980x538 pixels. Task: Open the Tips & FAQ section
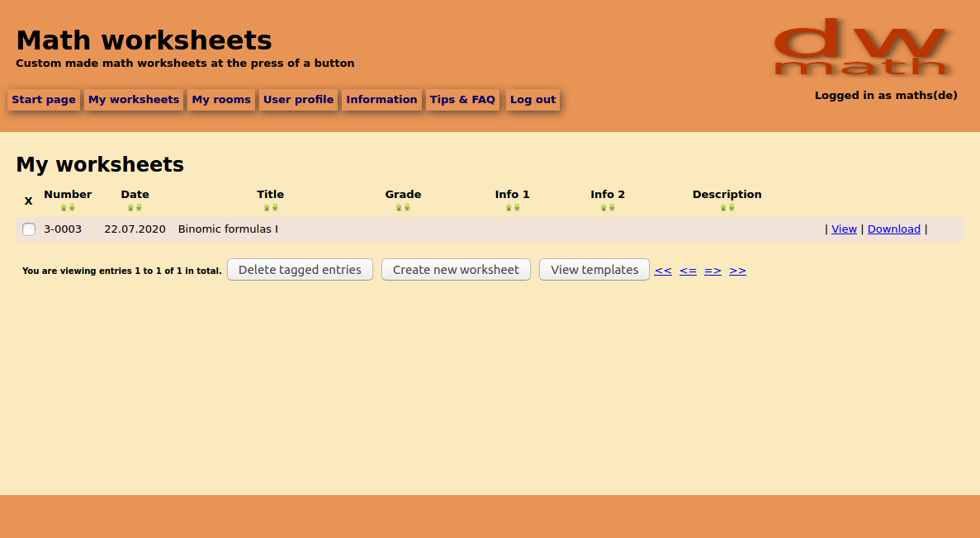click(463, 99)
